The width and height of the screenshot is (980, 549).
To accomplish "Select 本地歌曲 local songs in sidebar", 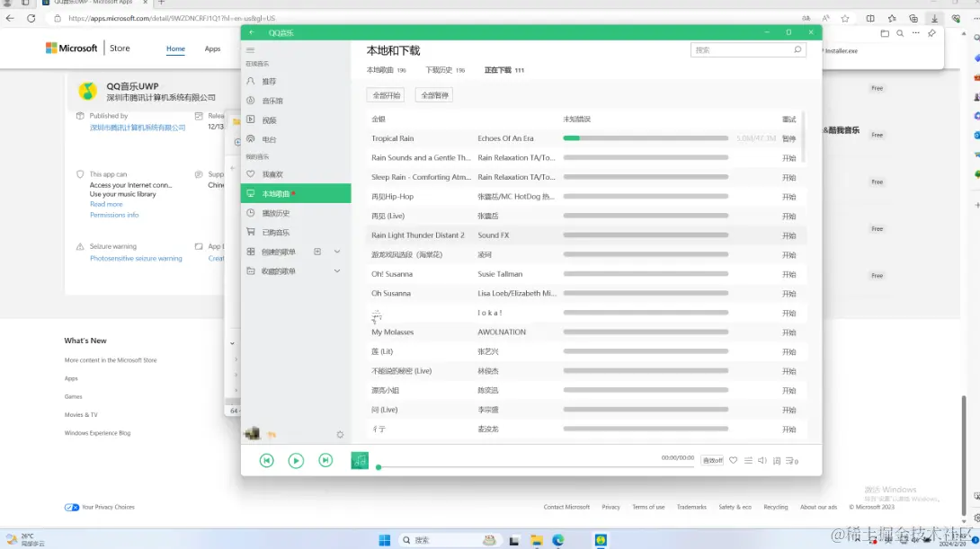I will click(296, 193).
